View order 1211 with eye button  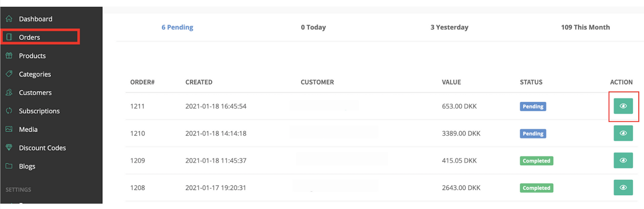click(623, 106)
